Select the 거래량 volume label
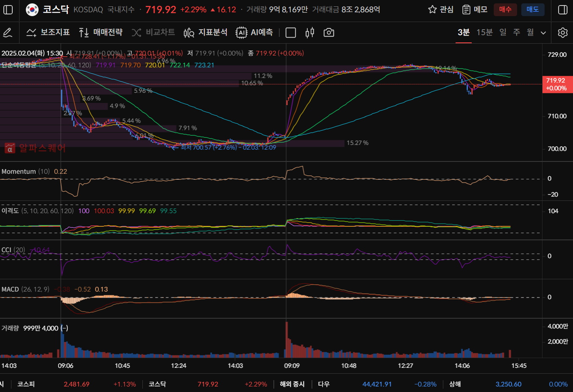The image size is (573, 392). pos(10,328)
